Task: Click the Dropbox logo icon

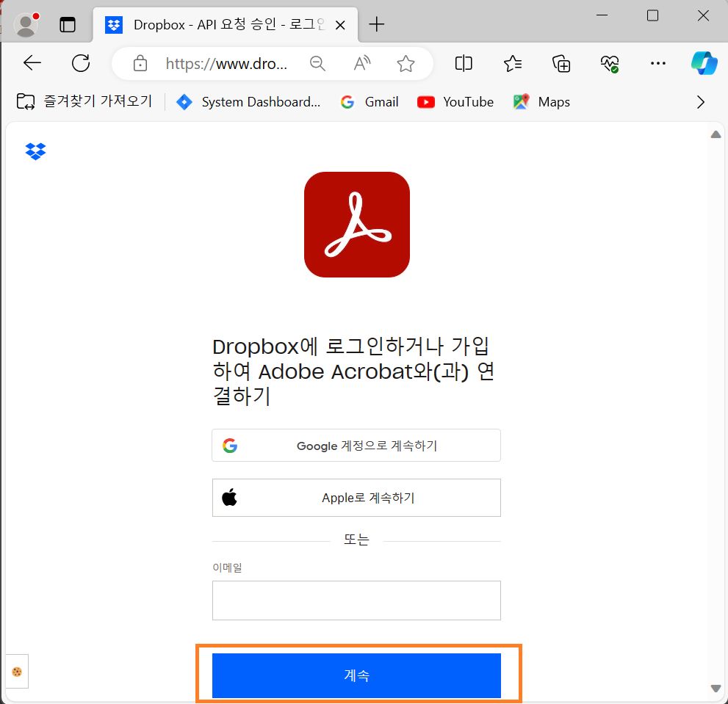Action: pyautogui.click(x=35, y=150)
